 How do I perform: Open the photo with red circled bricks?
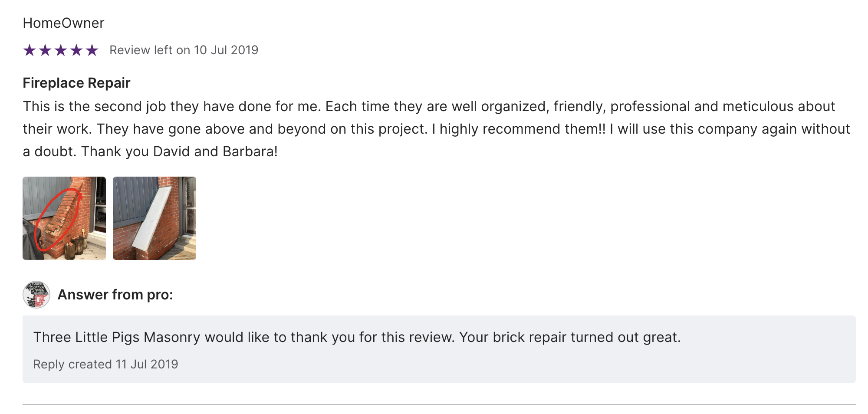(x=64, y=218)
